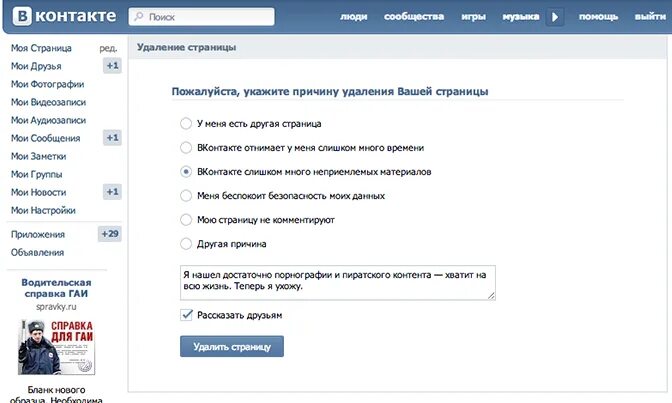Click the "ред." edit link
This screenshot has width=672, height=403.
coord(108,48)
